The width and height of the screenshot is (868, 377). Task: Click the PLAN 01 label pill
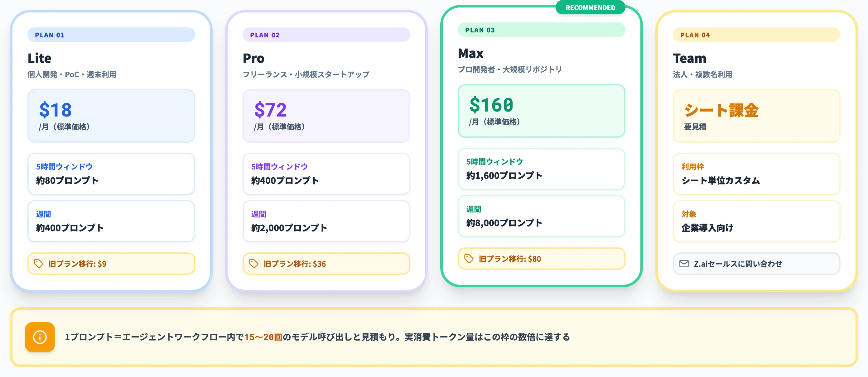tap(111, 35)
